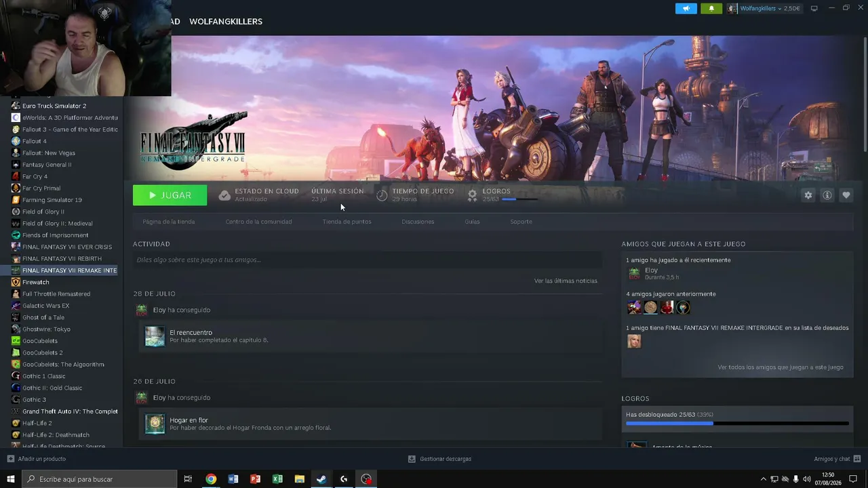Open Microsoft Word from the taskbar
This screenshot has width=868, height=488.
pos(233,479)
